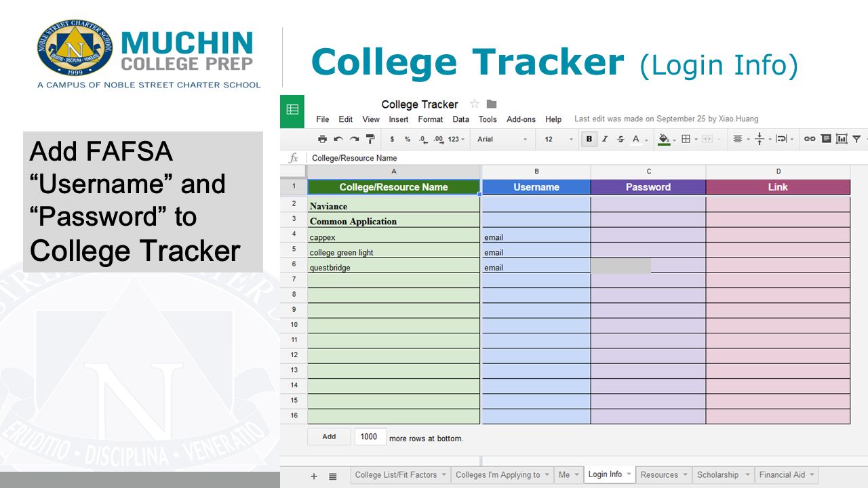This screenshot has height=488, width=868.
Task: Open the Arial font dropdown
Action: click(x=502, y=139)
